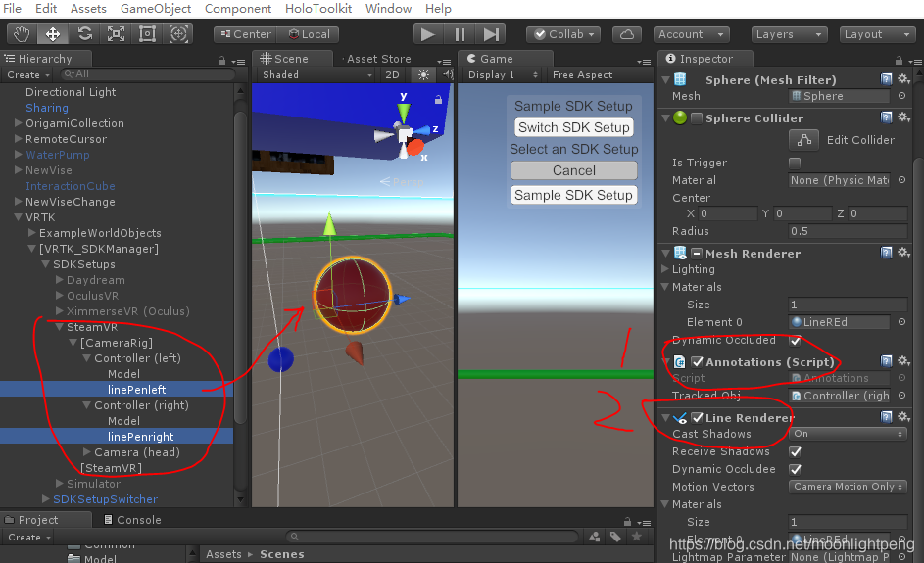
Task: Toggle Is Trigger checkbox
Action: point(795,163)
